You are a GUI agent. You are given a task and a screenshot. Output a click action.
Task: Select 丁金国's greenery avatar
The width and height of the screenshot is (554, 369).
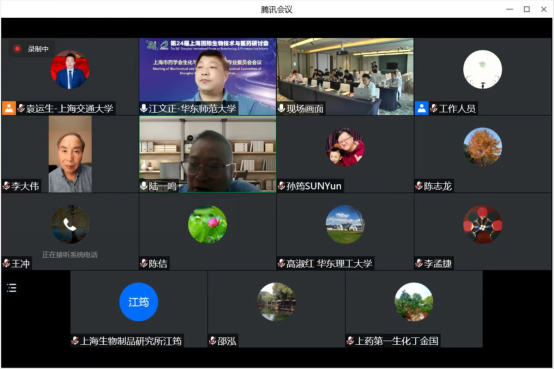pos(414,302)
